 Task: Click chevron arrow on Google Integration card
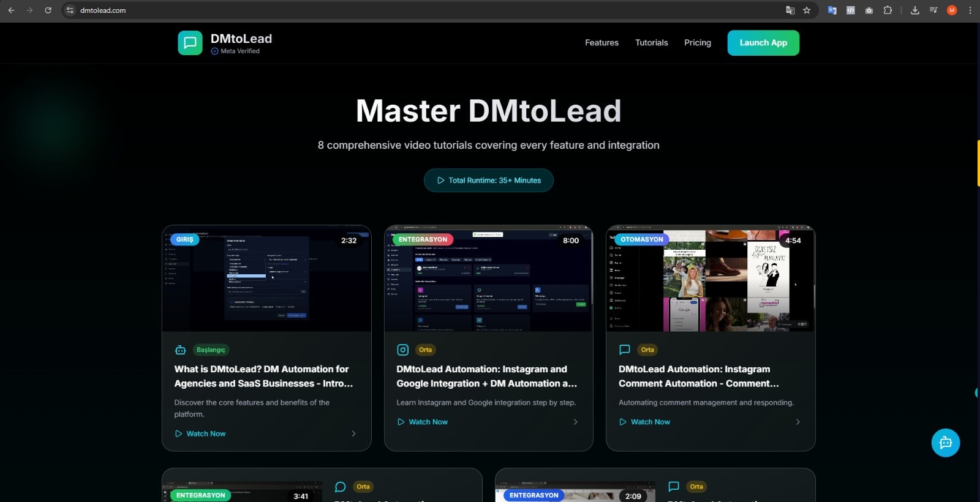coord(575,422)
